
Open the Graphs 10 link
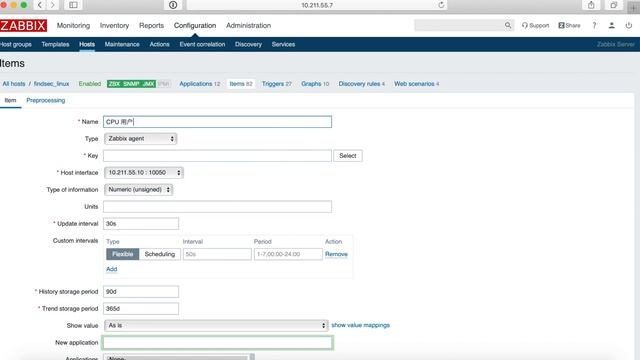click(x=315, y=84)
